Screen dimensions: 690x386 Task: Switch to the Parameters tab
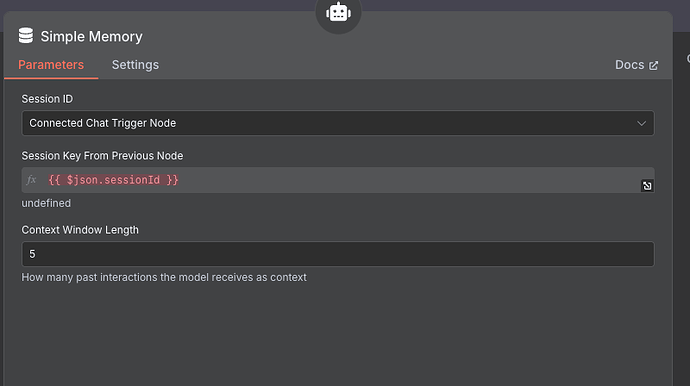click(x=51, y=65)
